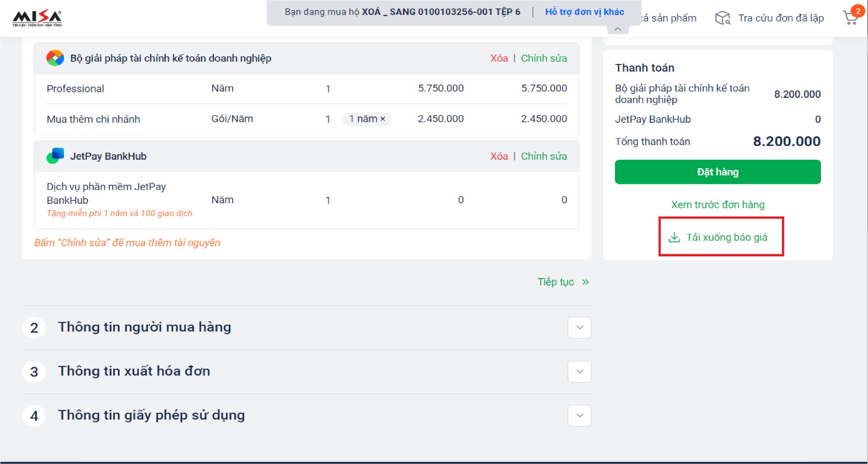Click the double arrow next to Tiếp tục
This screenshot has height=464, width=868.
[x=585, y=282]
